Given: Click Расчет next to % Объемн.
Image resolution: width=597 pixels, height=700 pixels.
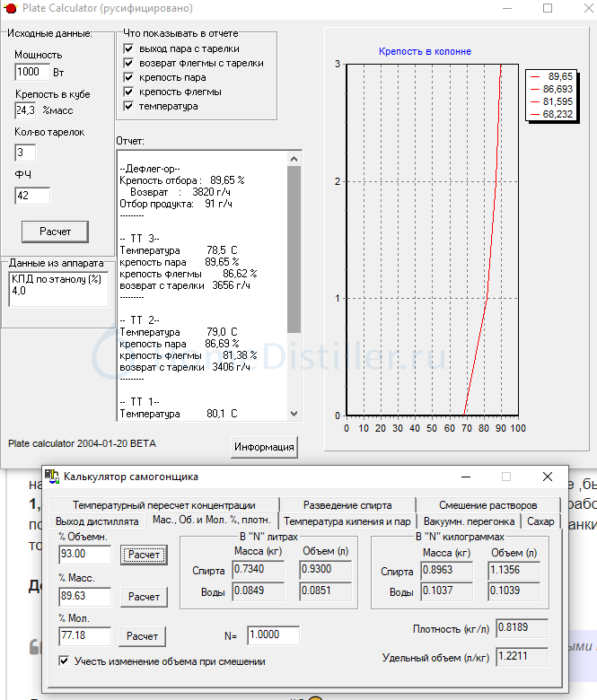Looking at the screenshot, I should (144, 555).
